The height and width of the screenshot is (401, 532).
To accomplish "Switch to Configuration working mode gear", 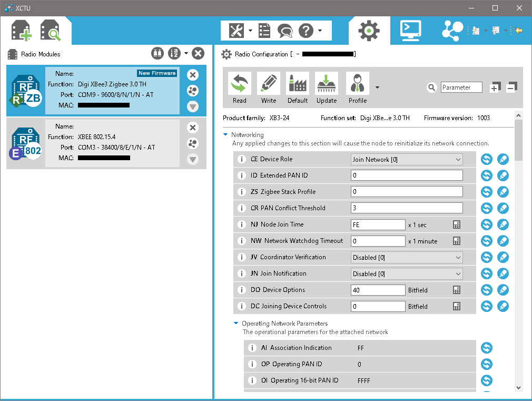I will pos(369,31).
